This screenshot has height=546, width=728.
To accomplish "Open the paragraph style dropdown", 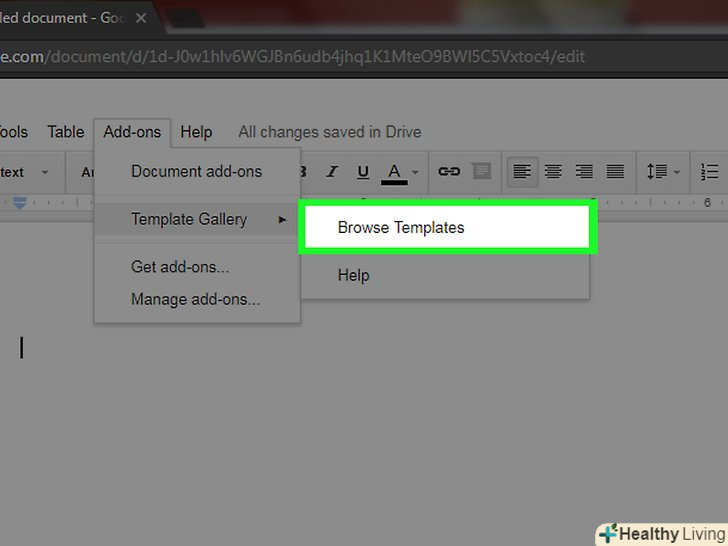I will point(24,172).
